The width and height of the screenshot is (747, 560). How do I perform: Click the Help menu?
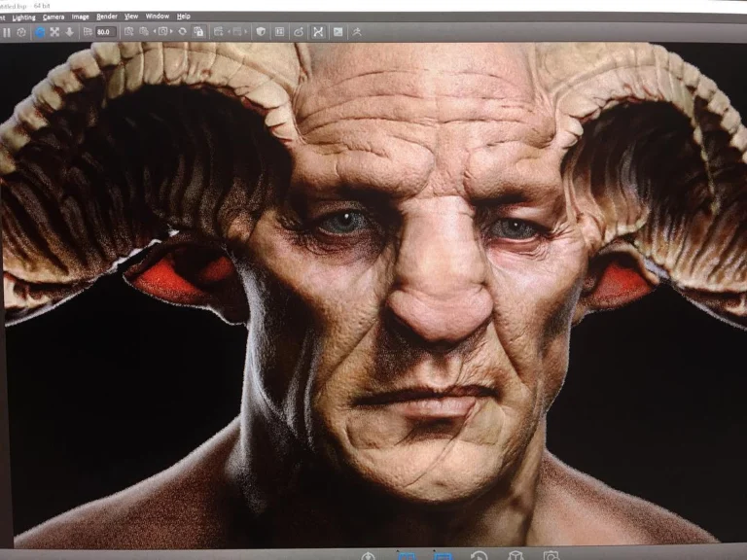pyautogui.click(x=183, y=17)
